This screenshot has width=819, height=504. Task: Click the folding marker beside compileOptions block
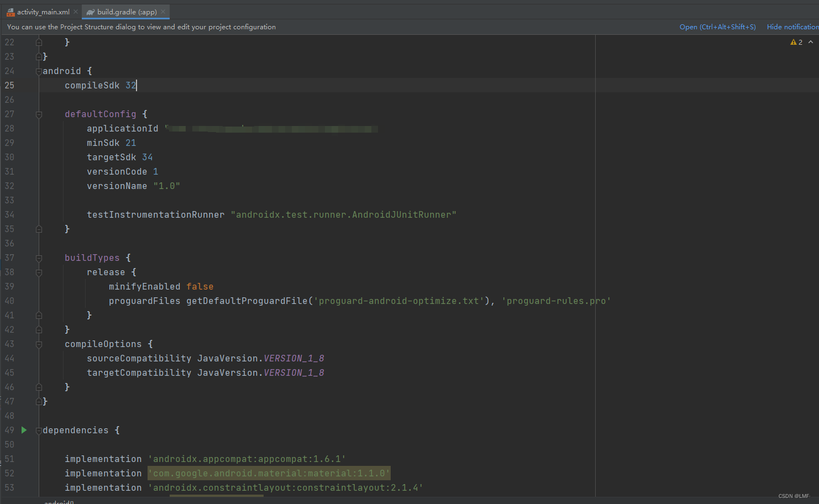tap(38, 344)
